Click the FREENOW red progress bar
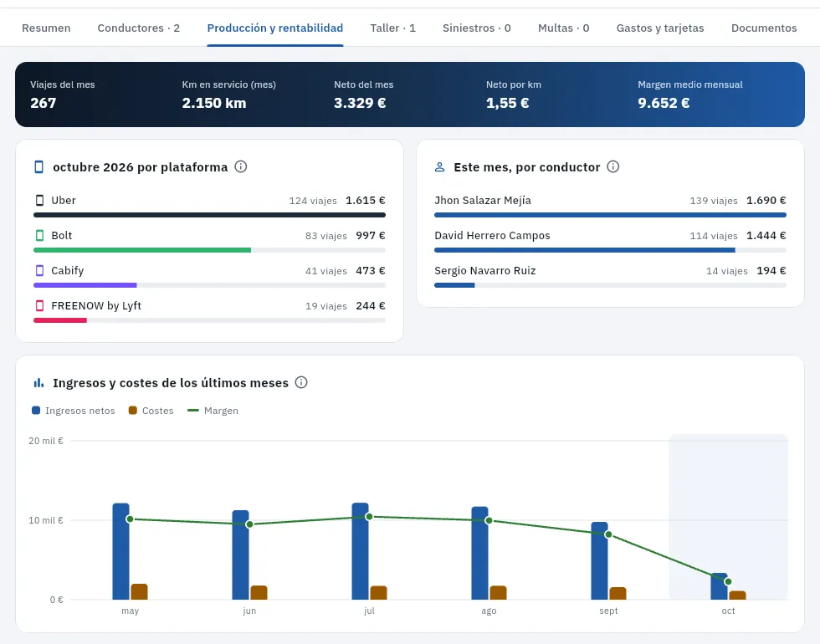Viewport: 820px width, 644px height. tap(60, 319)
